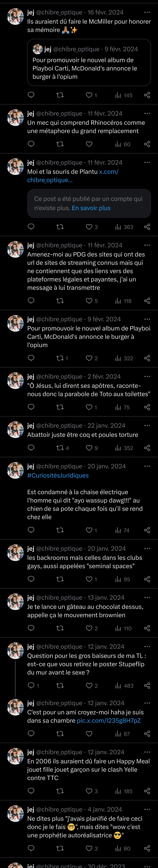Reply to the Stupeflip poster question tweet
158x868 pixels.
[x=33, y=685]
